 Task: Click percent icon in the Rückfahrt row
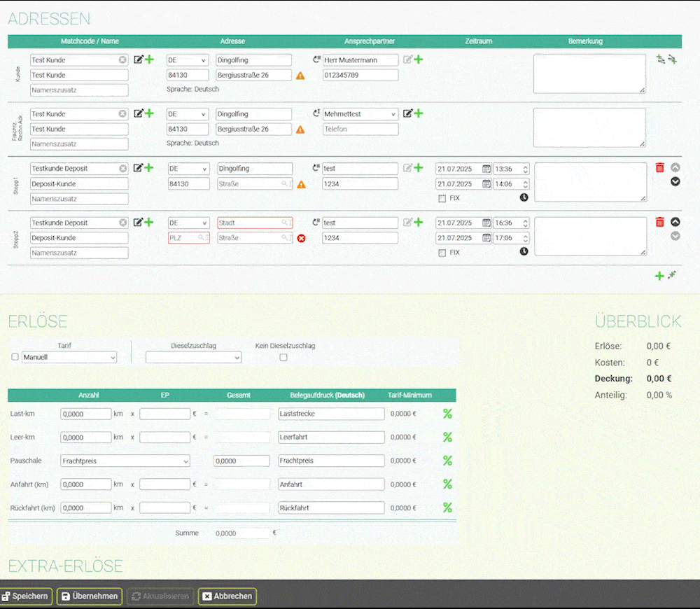447,507
